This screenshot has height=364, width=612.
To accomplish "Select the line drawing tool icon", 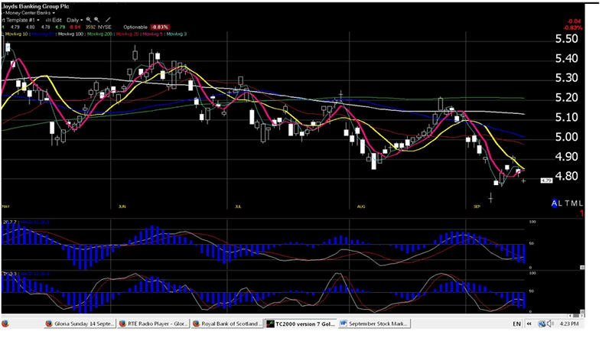I will [x=107, y=19].
